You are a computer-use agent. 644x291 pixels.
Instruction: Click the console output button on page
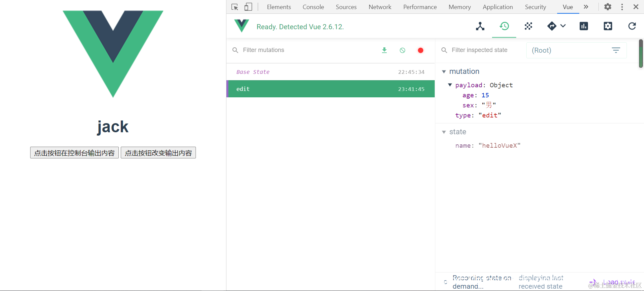coord(74,153)
